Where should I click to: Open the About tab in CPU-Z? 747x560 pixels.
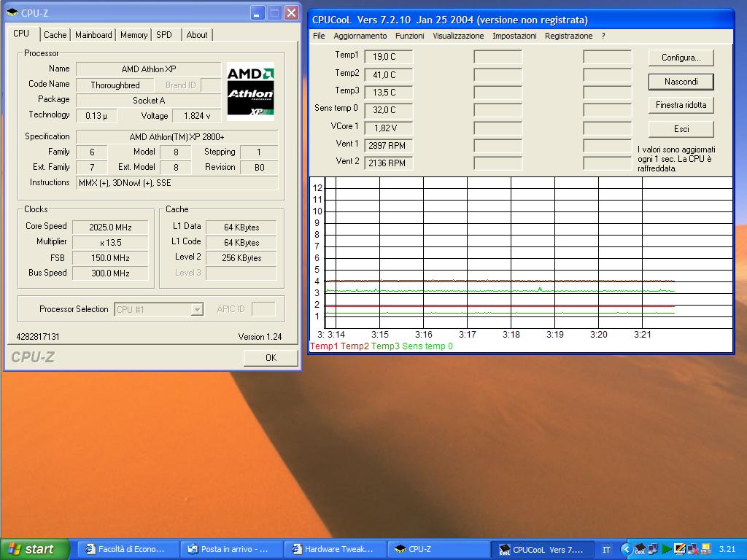(197, 35)
